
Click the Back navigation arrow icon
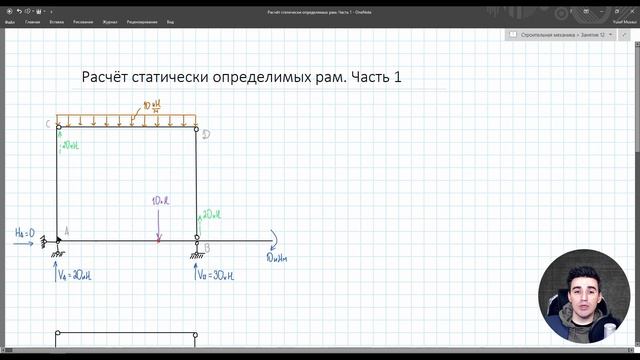tap(9, 11)
